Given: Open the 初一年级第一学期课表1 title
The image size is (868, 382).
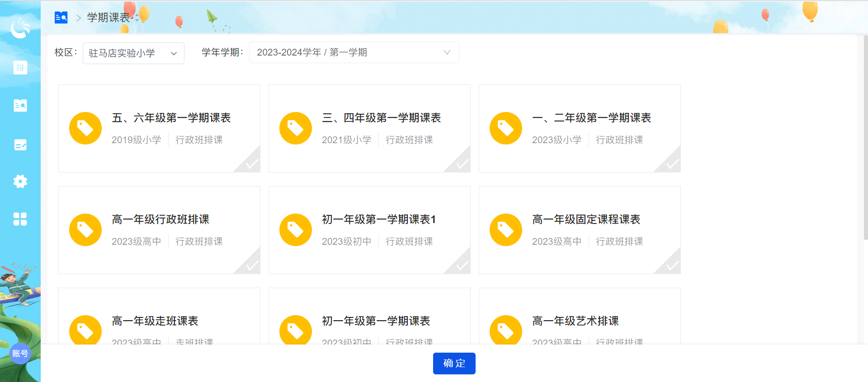Looking at the screenshot, I should [x=378, y=219].
